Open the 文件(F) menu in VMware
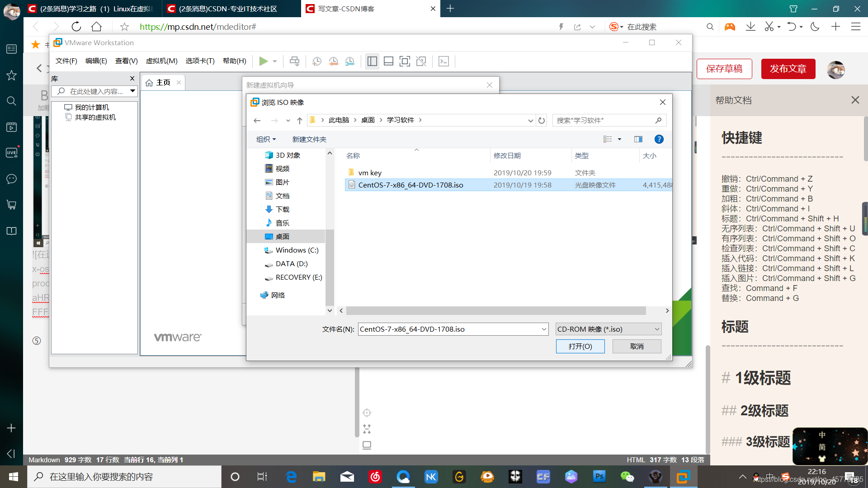Screen dimensions: 868x488 click(x=66, y=61)
